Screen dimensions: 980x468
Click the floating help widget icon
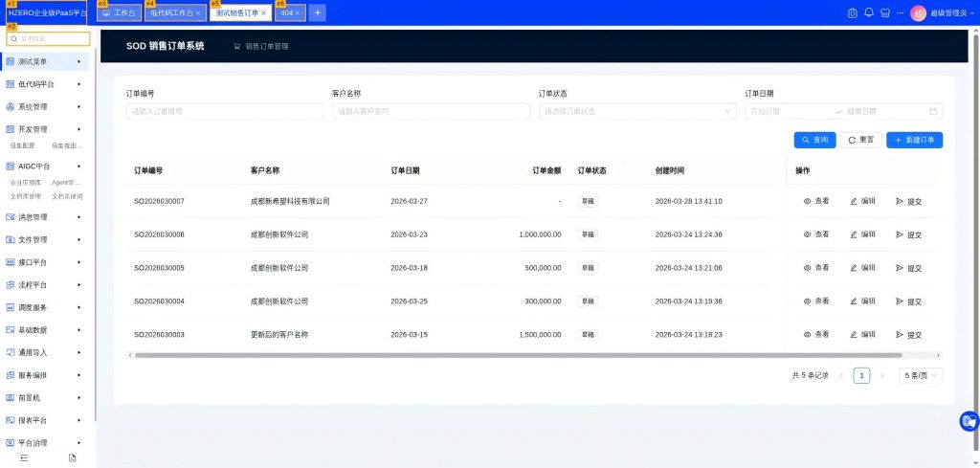pos(969,421)
